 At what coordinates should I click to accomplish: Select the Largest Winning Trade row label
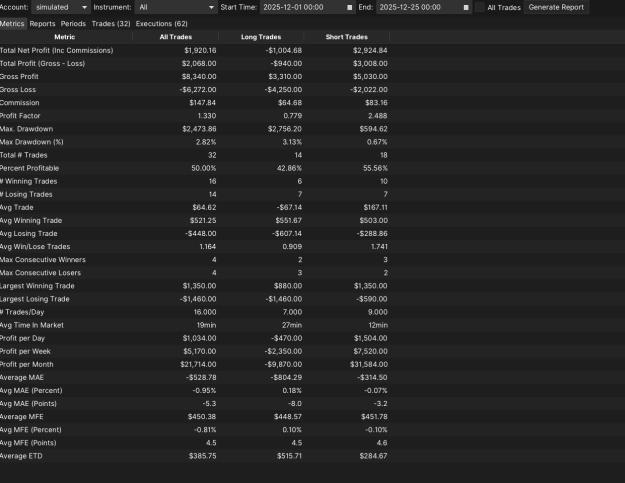pos(37,286)
